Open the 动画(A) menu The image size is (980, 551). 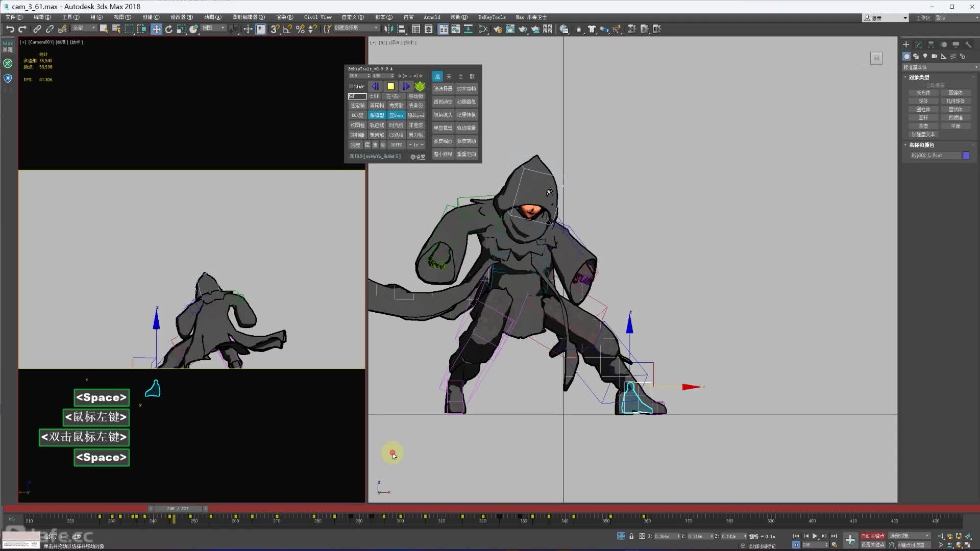(213, 17)
